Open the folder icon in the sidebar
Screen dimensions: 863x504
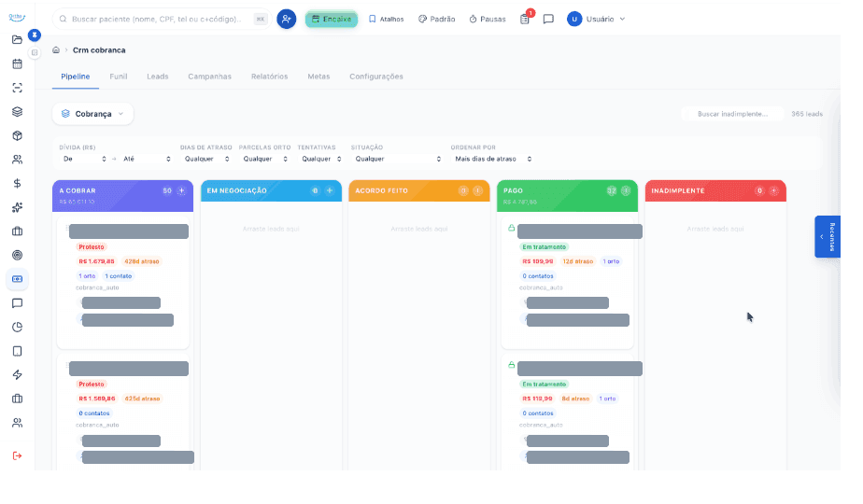pyautogui.click(x=17, y=39)
